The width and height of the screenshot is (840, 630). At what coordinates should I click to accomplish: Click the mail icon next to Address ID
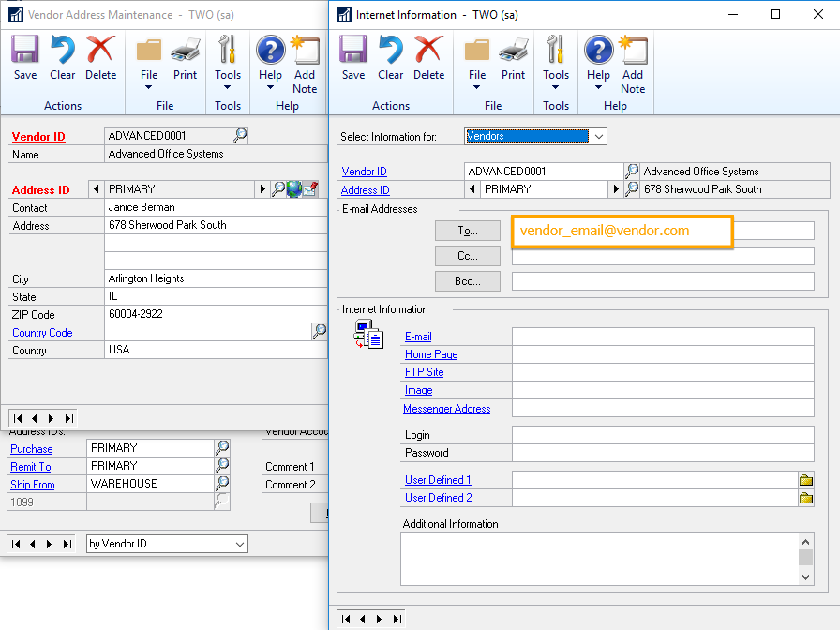(x=310, y=189)
